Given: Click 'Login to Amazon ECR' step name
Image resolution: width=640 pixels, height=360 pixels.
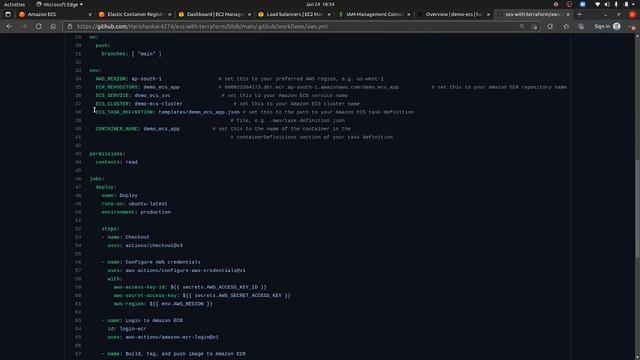Looking at the screenshot, I should tap(154, 320).
